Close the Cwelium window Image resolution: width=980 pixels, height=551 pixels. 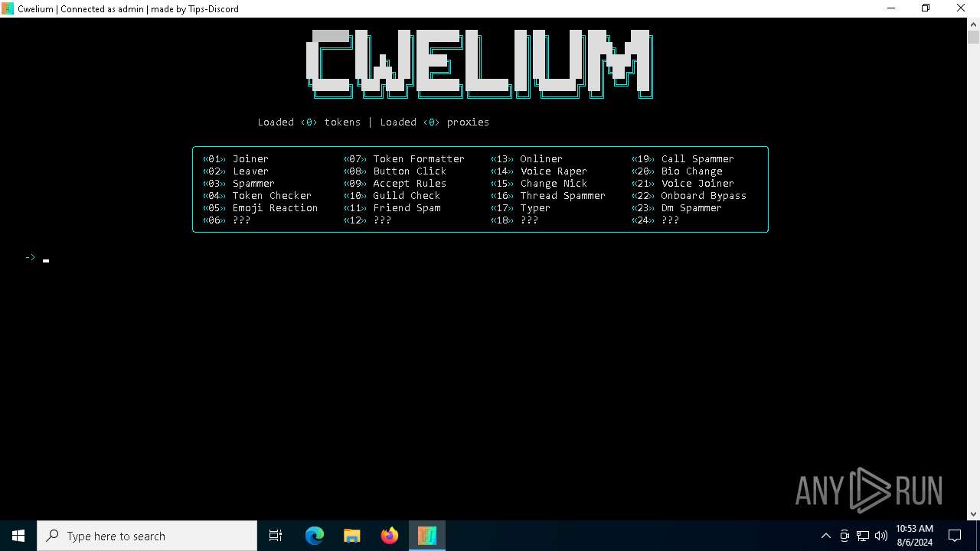tap(961, 8)
